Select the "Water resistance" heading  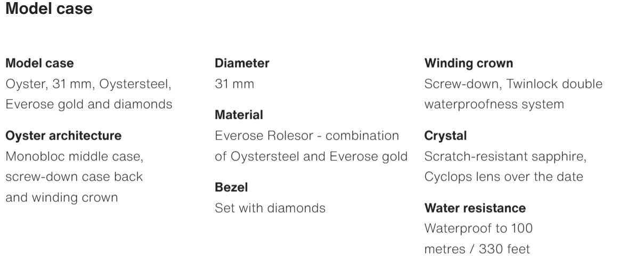[x=475, y=208]
